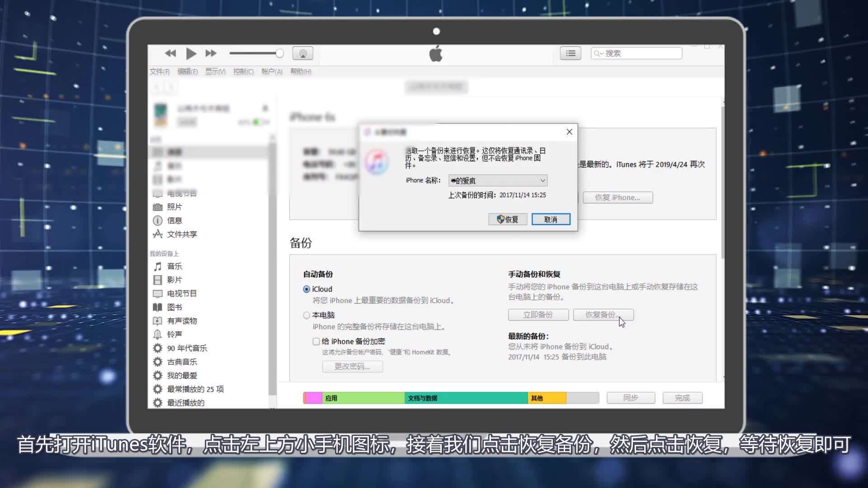
Task: Open the 90 年代音乐 playlist gear icon
Action: tap(157, 348)
